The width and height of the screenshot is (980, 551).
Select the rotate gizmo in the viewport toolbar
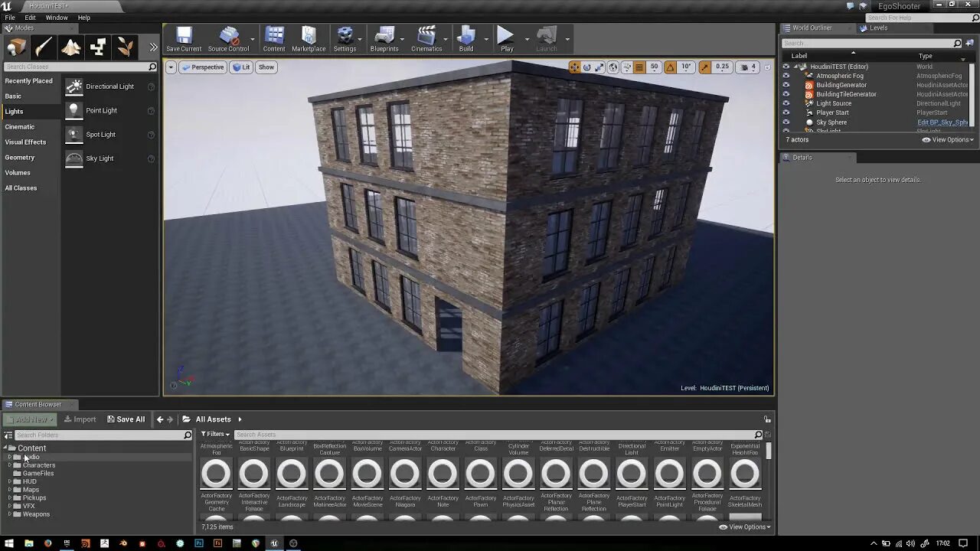[587, 67]
